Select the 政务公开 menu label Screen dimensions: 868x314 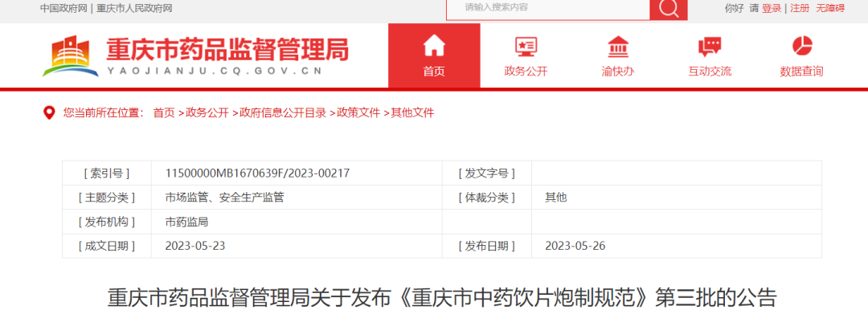click(526, 71)
